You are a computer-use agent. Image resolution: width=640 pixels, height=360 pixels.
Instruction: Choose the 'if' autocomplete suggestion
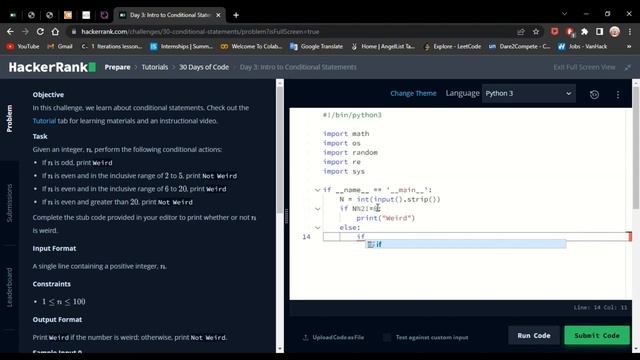pos(465,244)
